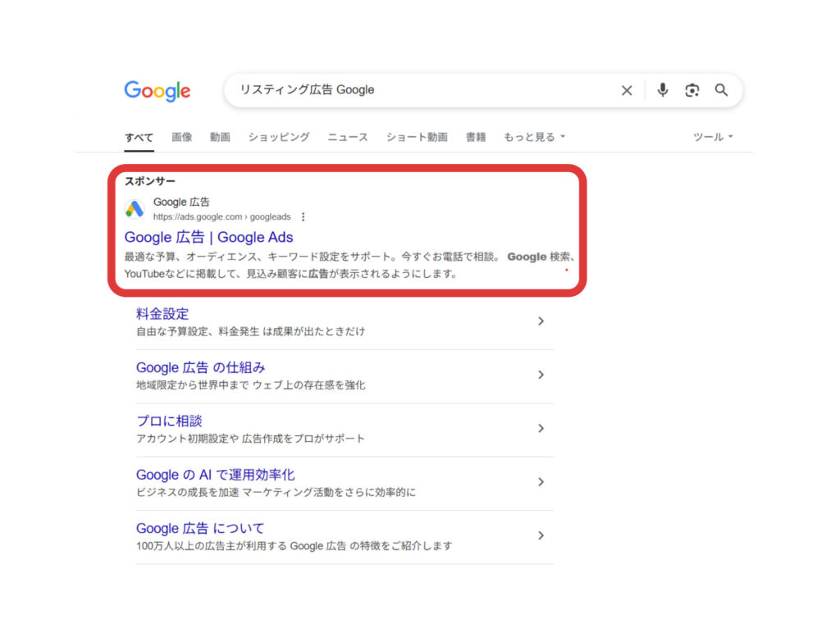Click chevron on Google の AI で運用効率化 row
This screenshot has height=619, width=840.
click(541, 481)
